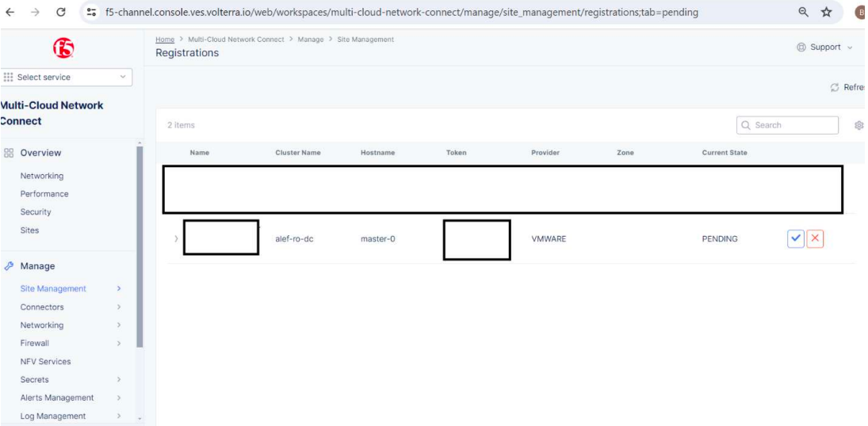868x426 pixels.
Task: Select Log Management in the sidebar
Action: pos(53,416)
